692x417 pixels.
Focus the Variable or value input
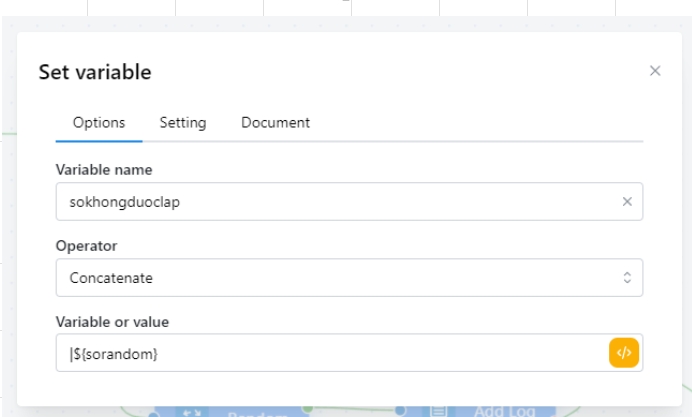pyautogui.click(x=330, y=353)
